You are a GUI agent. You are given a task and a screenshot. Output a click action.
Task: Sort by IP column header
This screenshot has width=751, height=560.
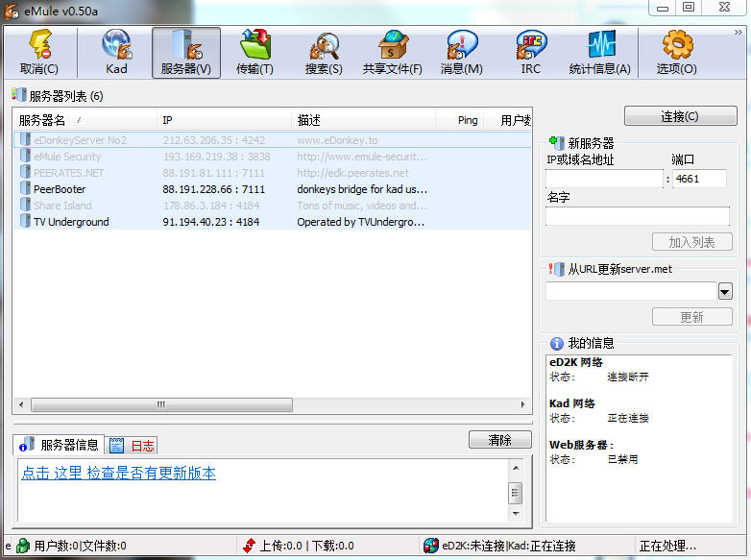pyautogui.click(x=224, y=120)
